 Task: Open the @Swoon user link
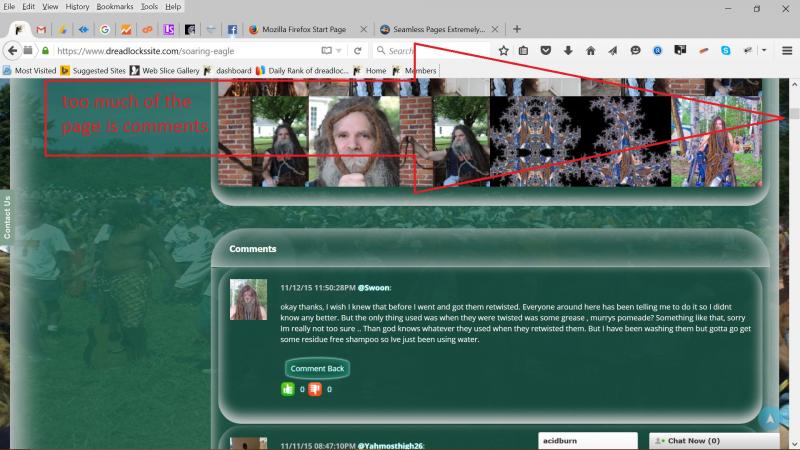[374, 287]
